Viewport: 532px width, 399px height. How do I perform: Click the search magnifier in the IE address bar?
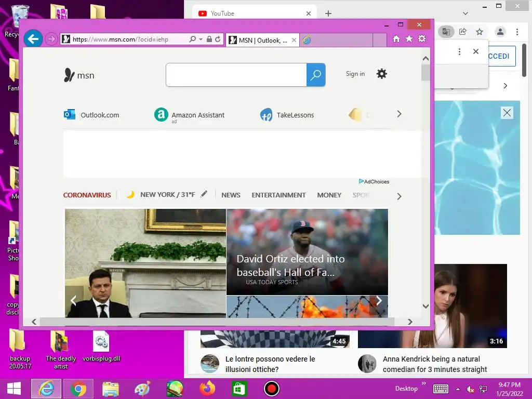pos(192,39)
